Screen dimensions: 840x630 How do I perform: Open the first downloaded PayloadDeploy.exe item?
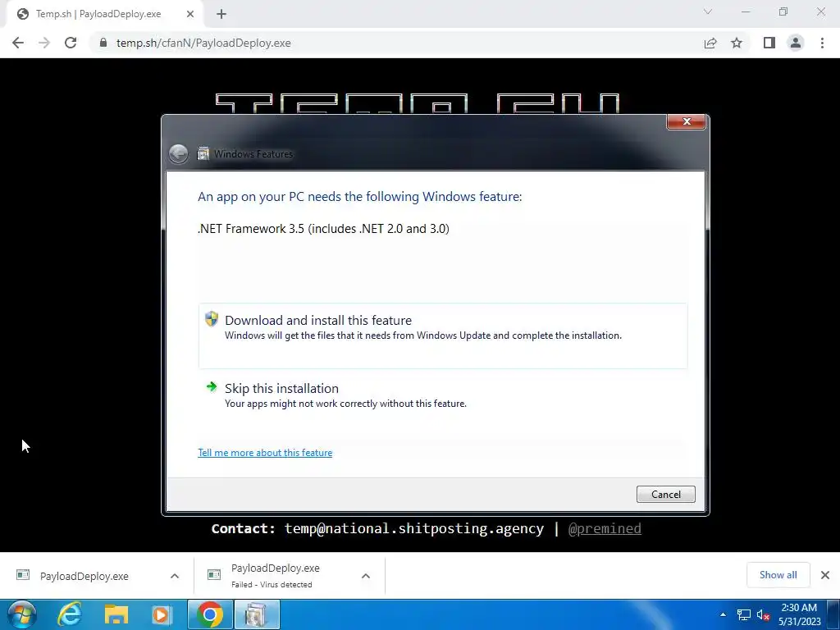(84, 577)
